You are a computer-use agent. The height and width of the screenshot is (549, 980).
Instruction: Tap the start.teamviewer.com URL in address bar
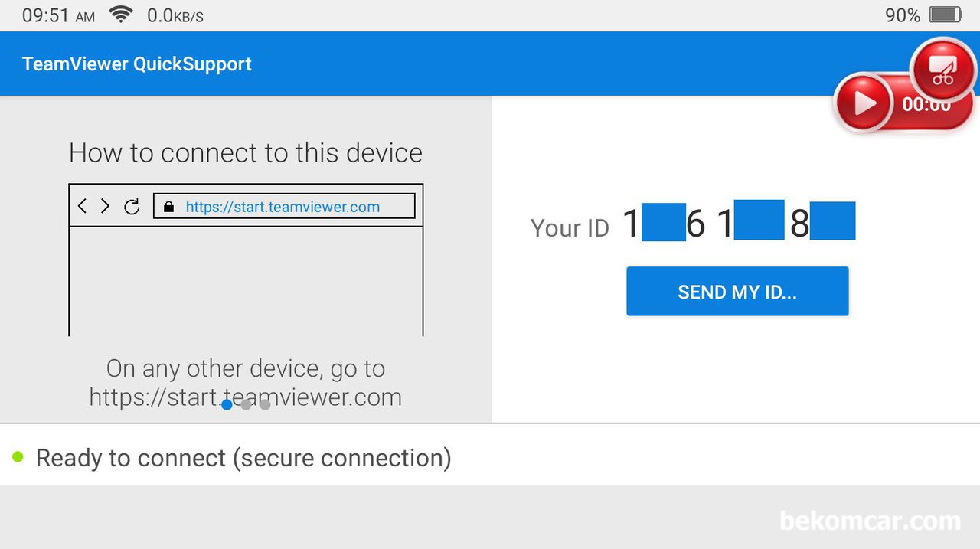[283, 207]
